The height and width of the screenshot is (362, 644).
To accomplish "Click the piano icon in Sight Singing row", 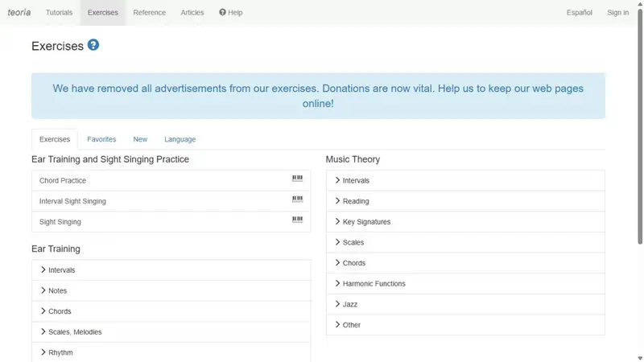I will pos(297,220).
